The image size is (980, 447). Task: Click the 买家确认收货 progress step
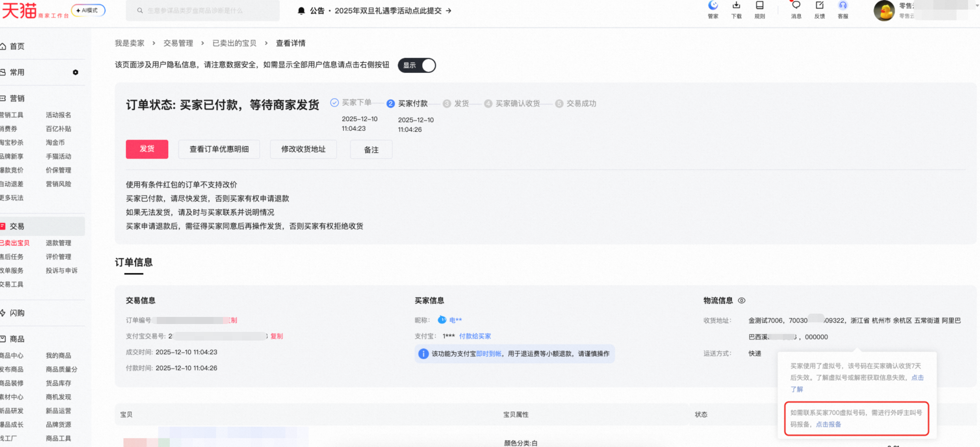(x=512, y=103)
